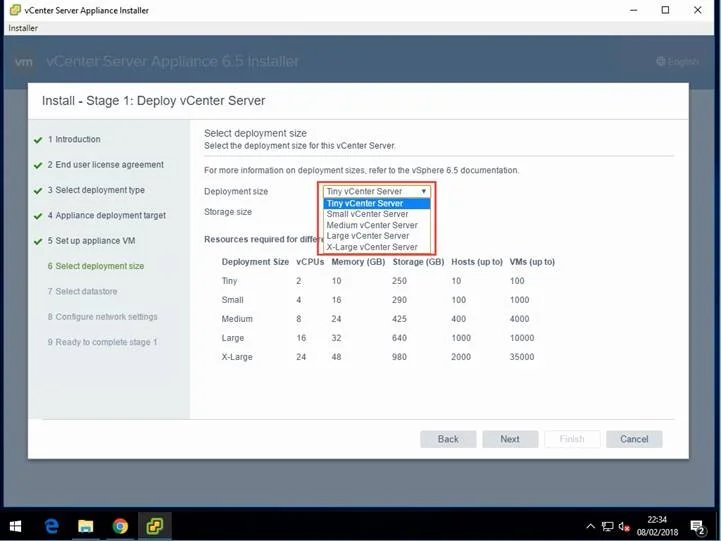The image size is (721, 541).
Task: Click the 980 storage value
Action: [399, 357]
